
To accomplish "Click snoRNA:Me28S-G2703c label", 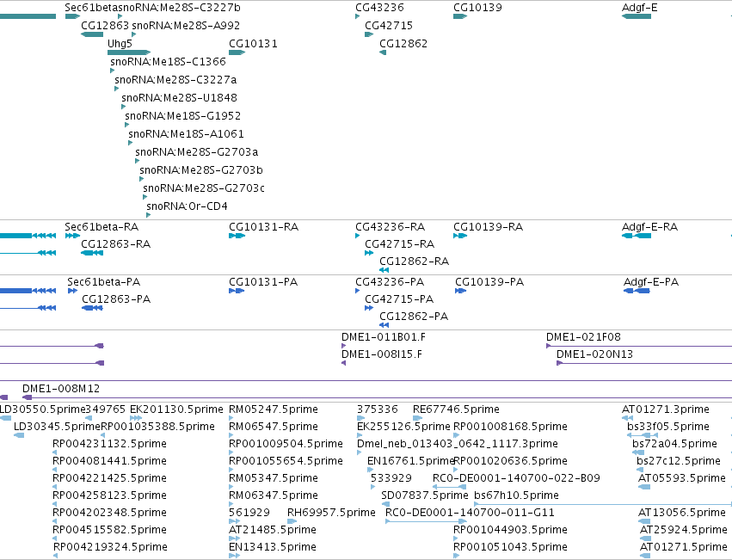I will click(x=204, y=188).
